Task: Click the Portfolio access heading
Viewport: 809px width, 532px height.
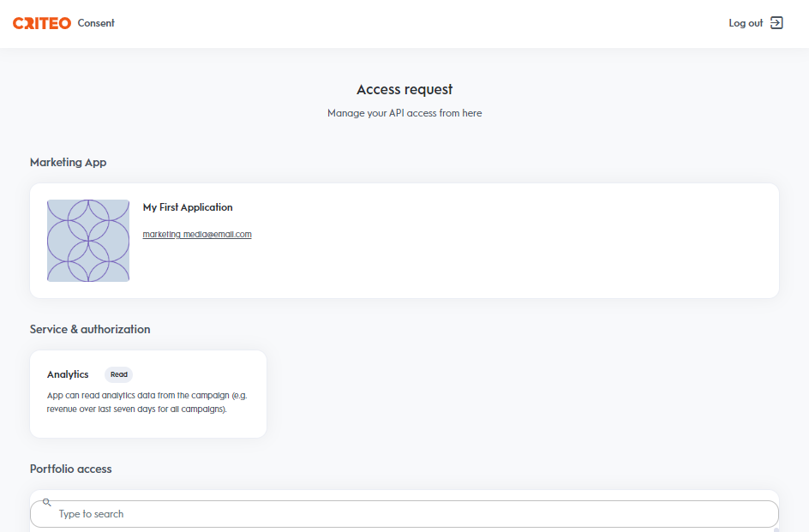Action: (x=70, y=469)
